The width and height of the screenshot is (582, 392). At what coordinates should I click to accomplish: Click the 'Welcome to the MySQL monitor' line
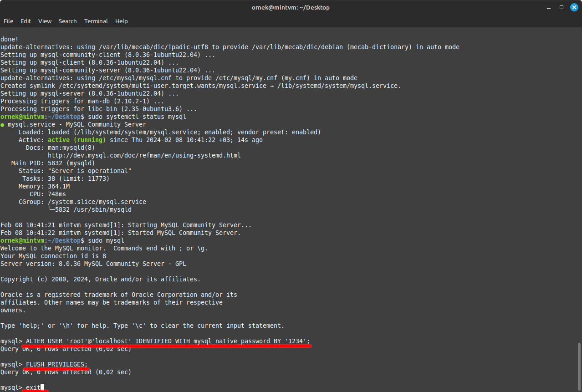pos(104,248)
